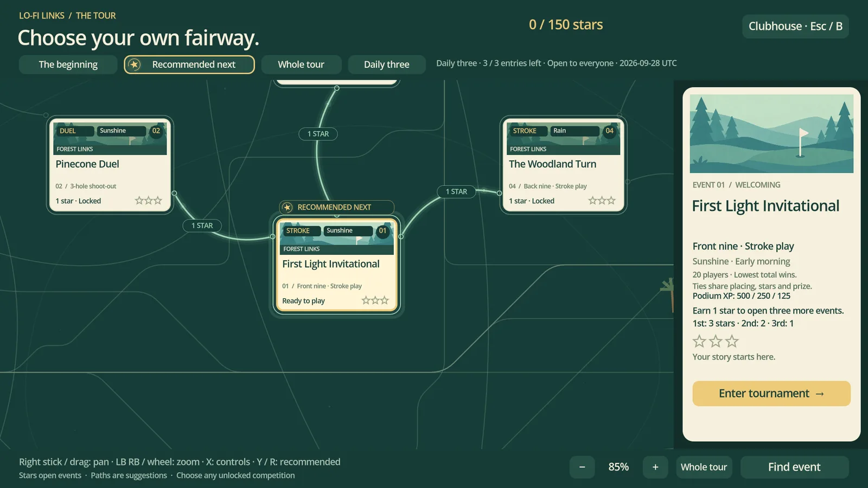Viewport: 868px width, 488px height.
Task: Click the bottom bar Whole tour button
Action: pos(704,467)
